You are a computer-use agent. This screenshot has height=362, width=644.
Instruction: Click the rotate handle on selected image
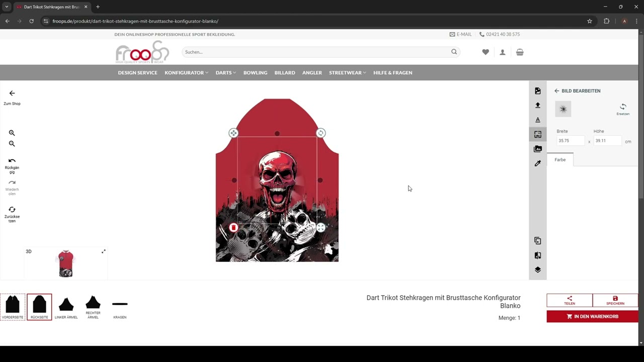click(321, 133)
